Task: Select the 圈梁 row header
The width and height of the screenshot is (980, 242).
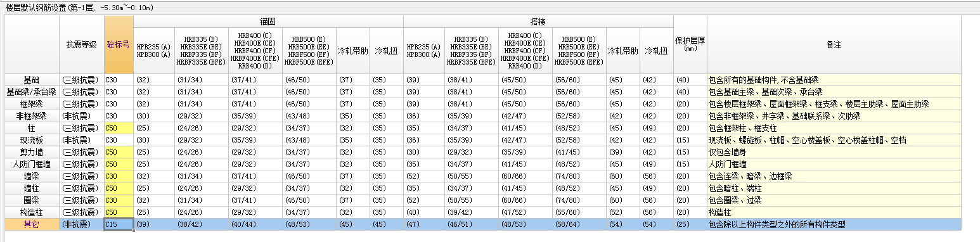Action: pos(32,200)
